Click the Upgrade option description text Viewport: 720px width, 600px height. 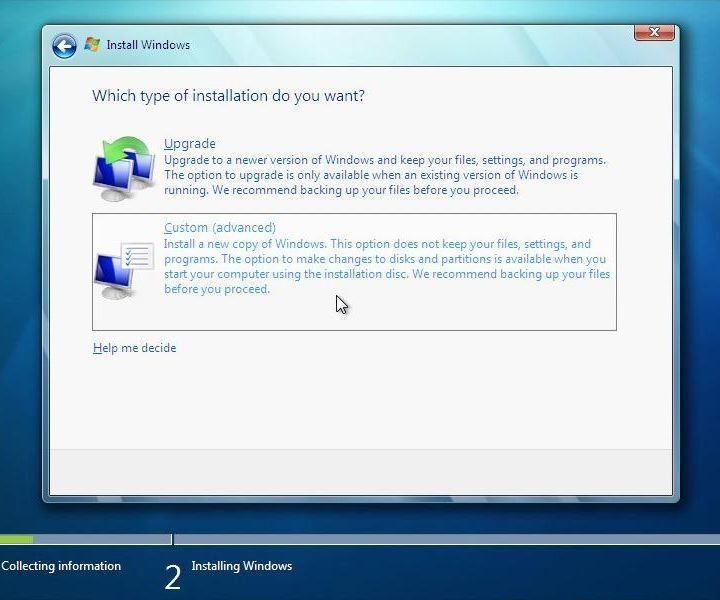385,175
